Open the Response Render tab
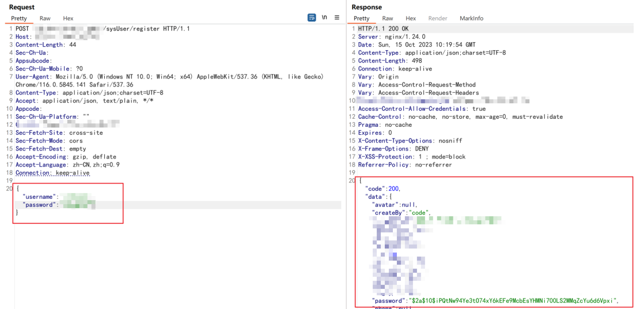Viewport: 644px width, 309px height. point(438,18)
